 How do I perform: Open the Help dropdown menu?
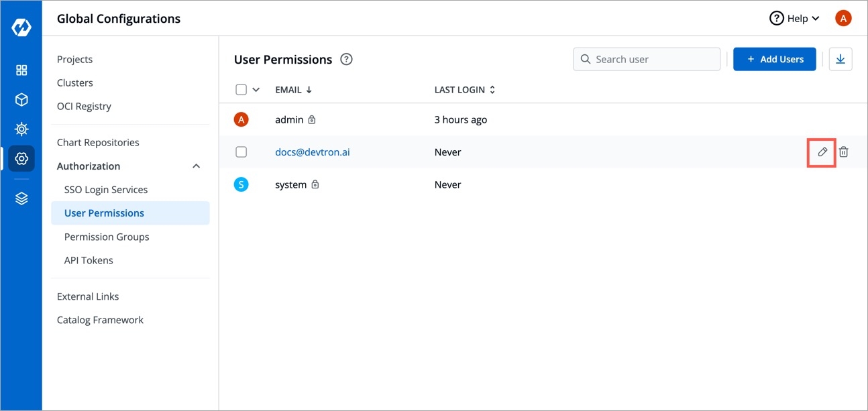(795, 19)
